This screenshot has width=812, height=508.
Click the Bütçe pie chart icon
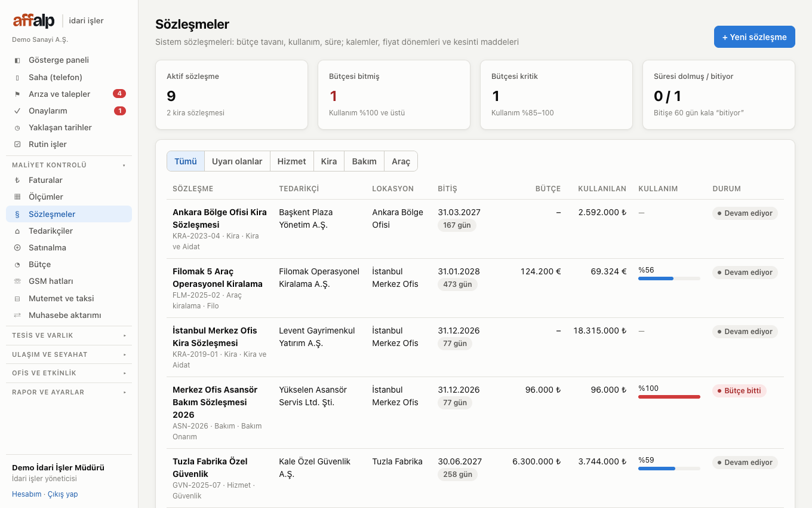point(17,264)
